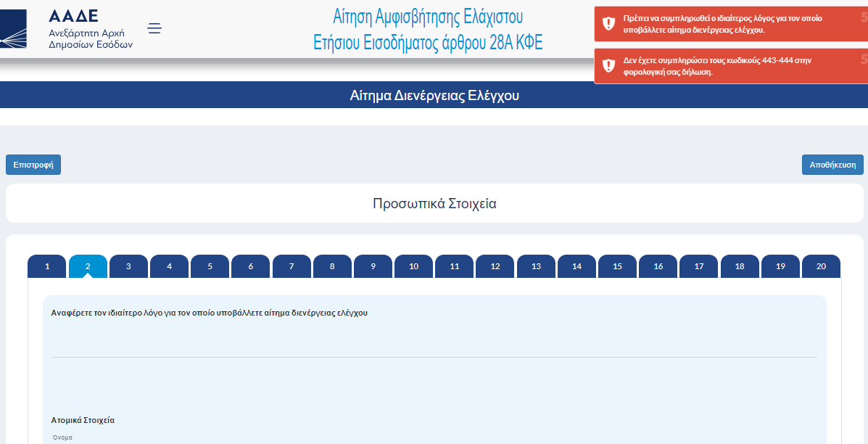Click shield icon on codes 443-444 error

click(x=608, y=66)
